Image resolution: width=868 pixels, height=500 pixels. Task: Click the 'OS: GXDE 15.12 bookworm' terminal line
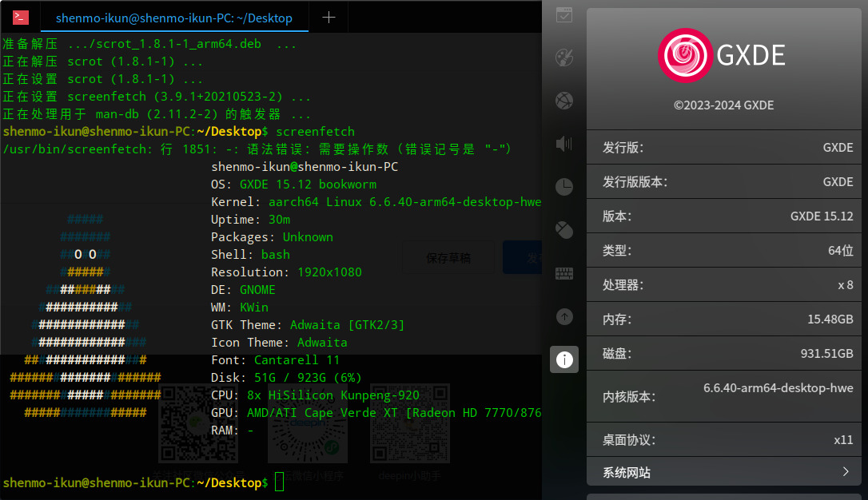(x=293, y=185)
